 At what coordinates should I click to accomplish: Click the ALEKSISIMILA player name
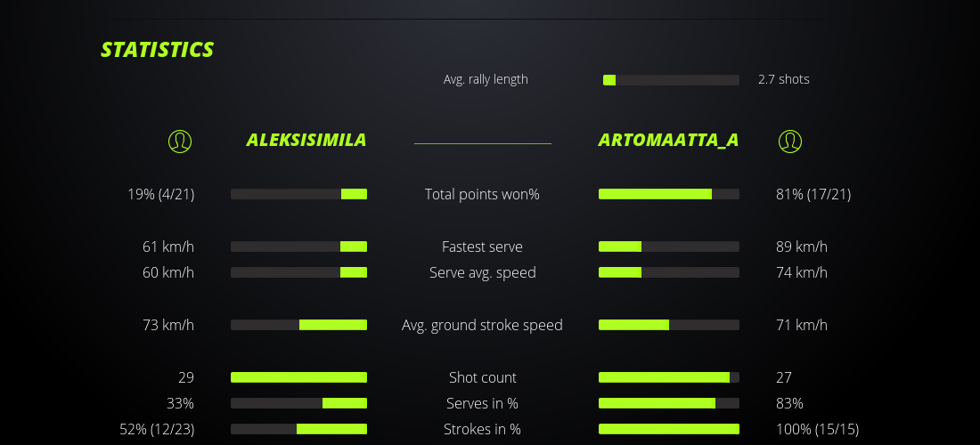[x=306, y=140]
